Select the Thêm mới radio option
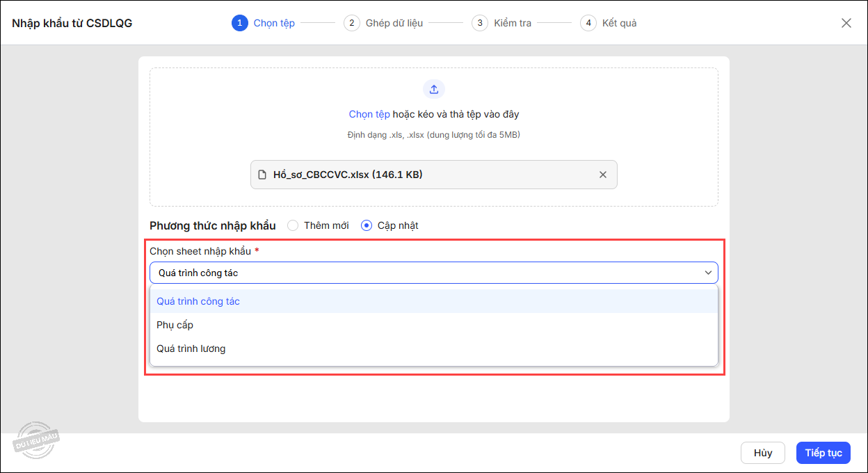 [x=293, y=225]
